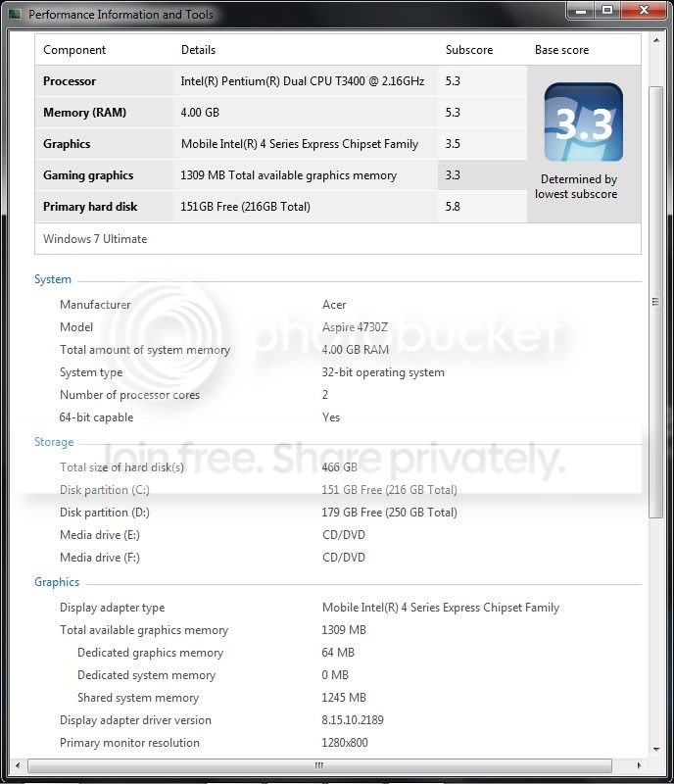Click the 1309 MB graphics memory value under Graphics

pyautogui.click(x=344, y=630)
